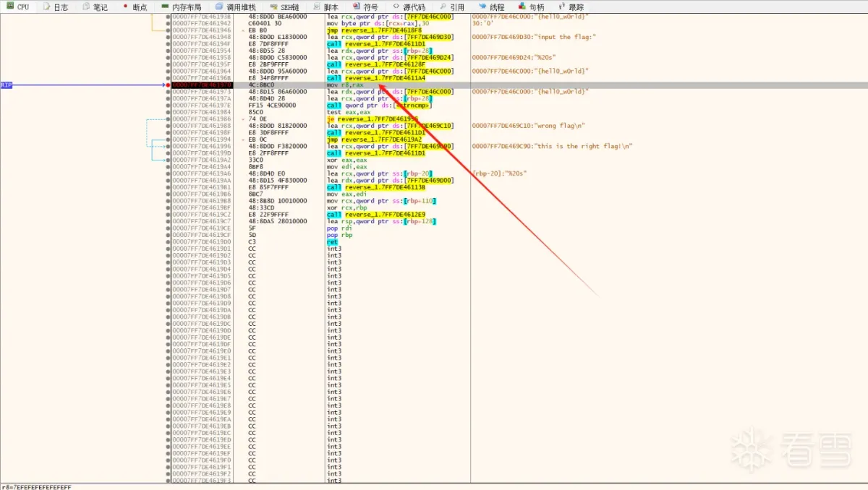The height and width of the screenshot is (490, 868).
Task: Click the 笔记 notes tab icon
Action: coord(85,7)
